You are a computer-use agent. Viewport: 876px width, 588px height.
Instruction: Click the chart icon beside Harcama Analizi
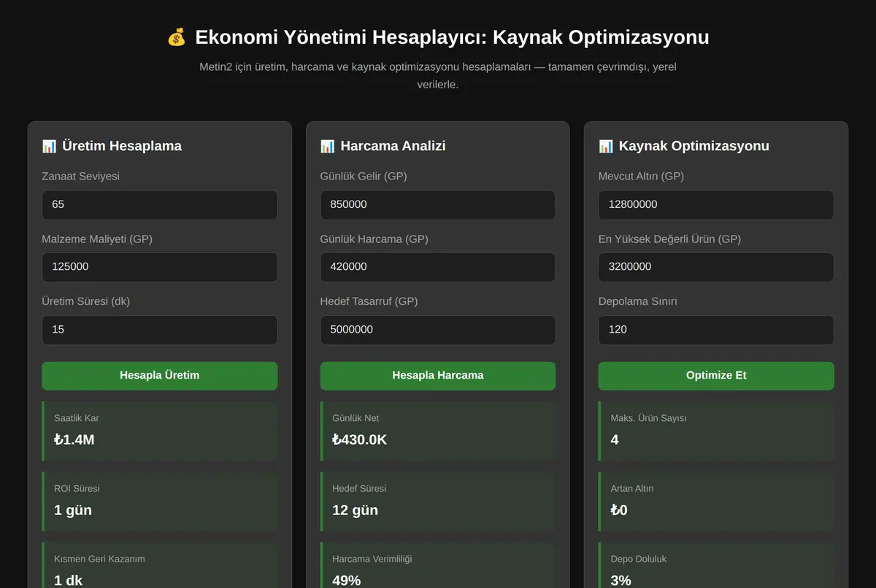click(x=327, y=146)
